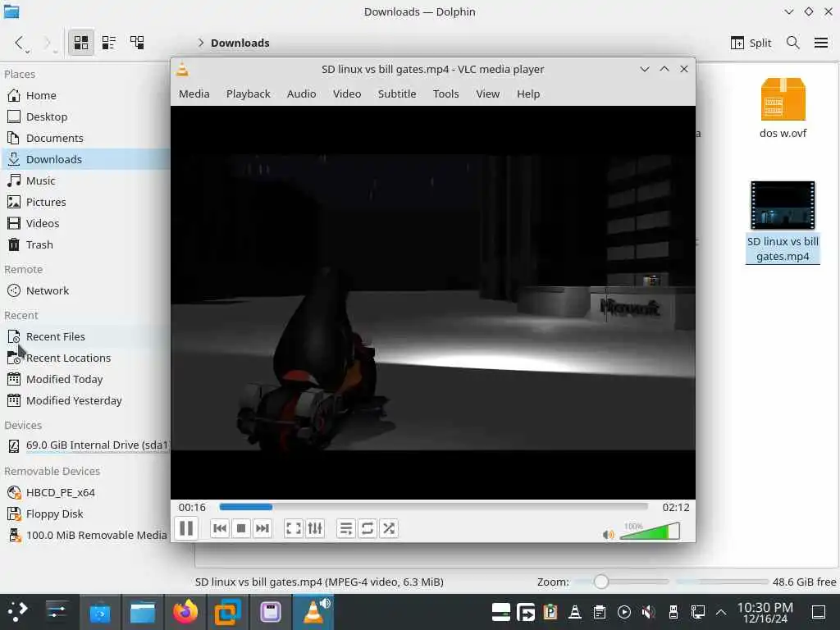Screen dimensions: 840x630
Task: Open Discover store from taskbar
Action: click(x=100, y=612)
